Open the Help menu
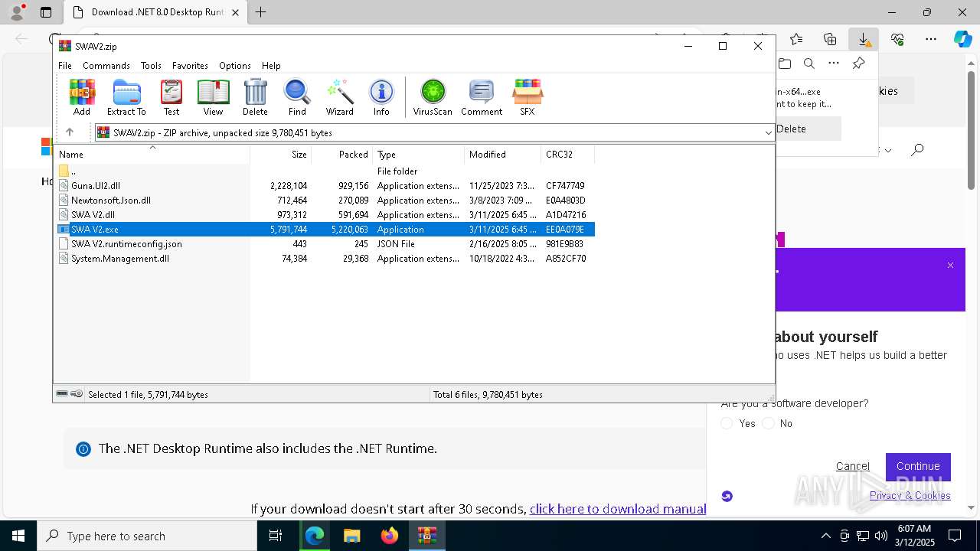 pyautogui.click(x=271, y=66)
